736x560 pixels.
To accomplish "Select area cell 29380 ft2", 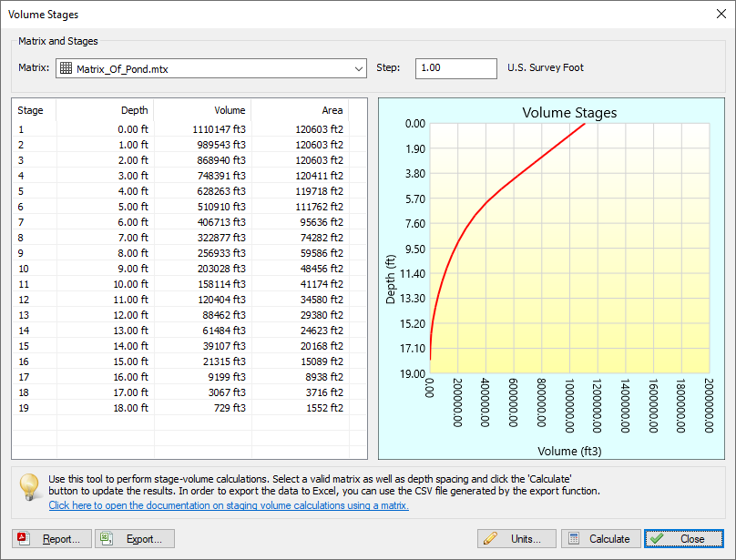I will pyautogui.click(x=322, y=315).
